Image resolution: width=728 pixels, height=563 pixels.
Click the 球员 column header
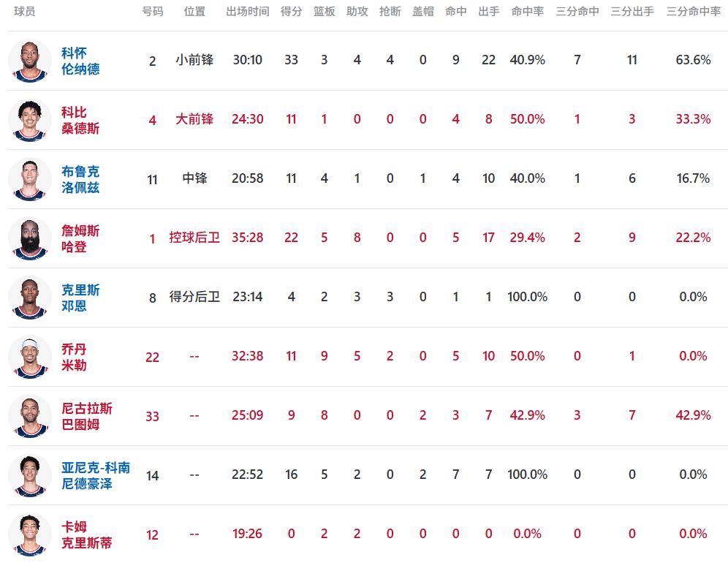[x=24, y=12]
